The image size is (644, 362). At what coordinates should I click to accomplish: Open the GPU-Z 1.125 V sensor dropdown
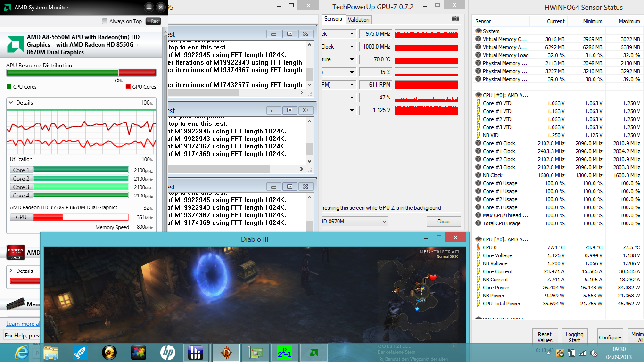click(x=352, y=110)
